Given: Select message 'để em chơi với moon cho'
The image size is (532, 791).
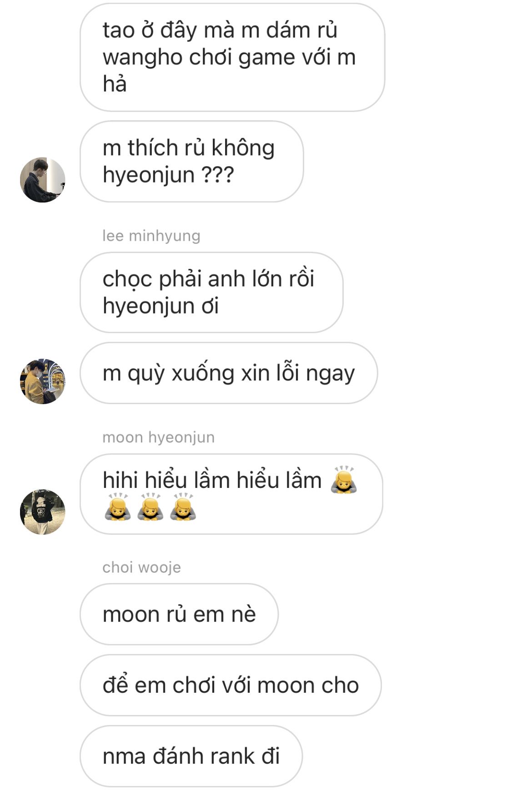Looking at the screenshot, I should pyautogui.click(x=231, y=685).
